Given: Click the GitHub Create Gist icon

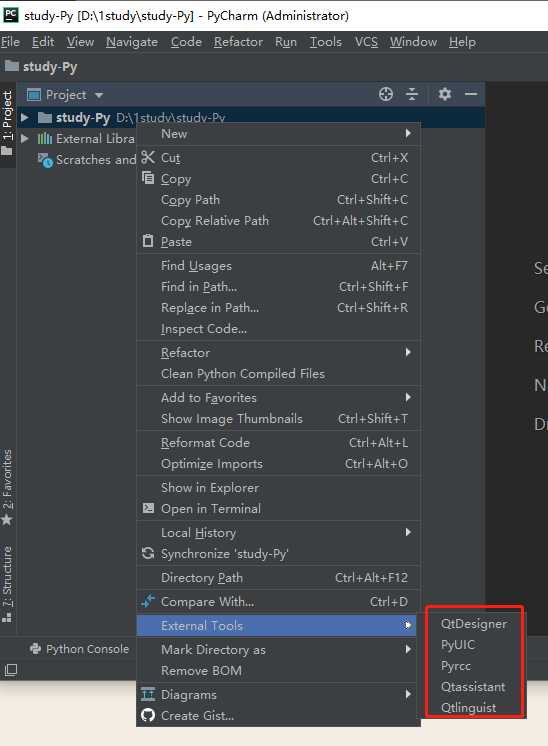Looking at the screenshot, I should [x=148, y=715].
